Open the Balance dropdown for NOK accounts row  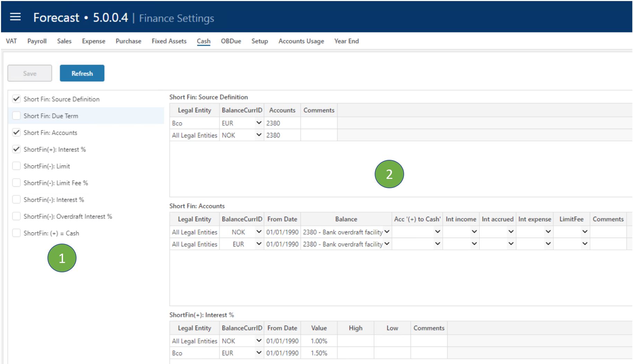(387, 233)
